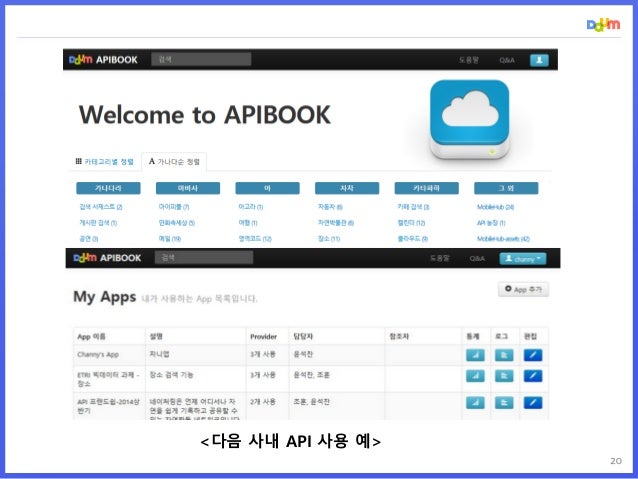Click Q&A in Welcome page header
The width and height of the screenshot is (638, 479).
507,60
